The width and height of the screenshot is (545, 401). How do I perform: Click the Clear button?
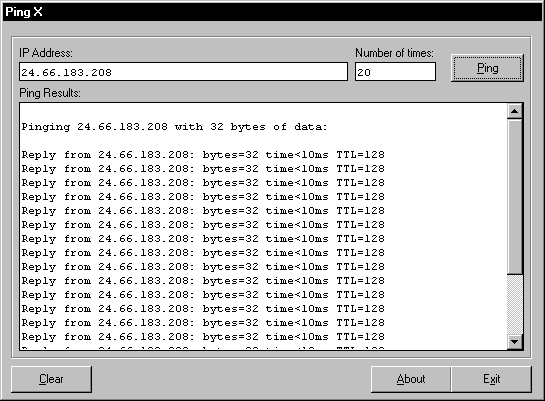tap(51, 379)
